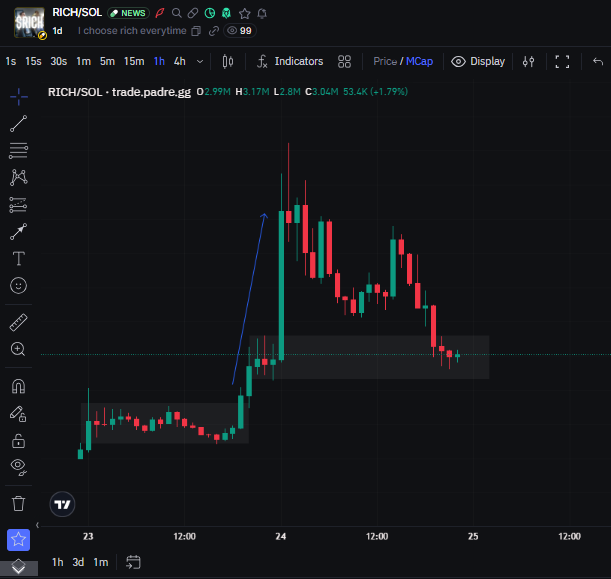Click the green owl icon

click(226, 13)
